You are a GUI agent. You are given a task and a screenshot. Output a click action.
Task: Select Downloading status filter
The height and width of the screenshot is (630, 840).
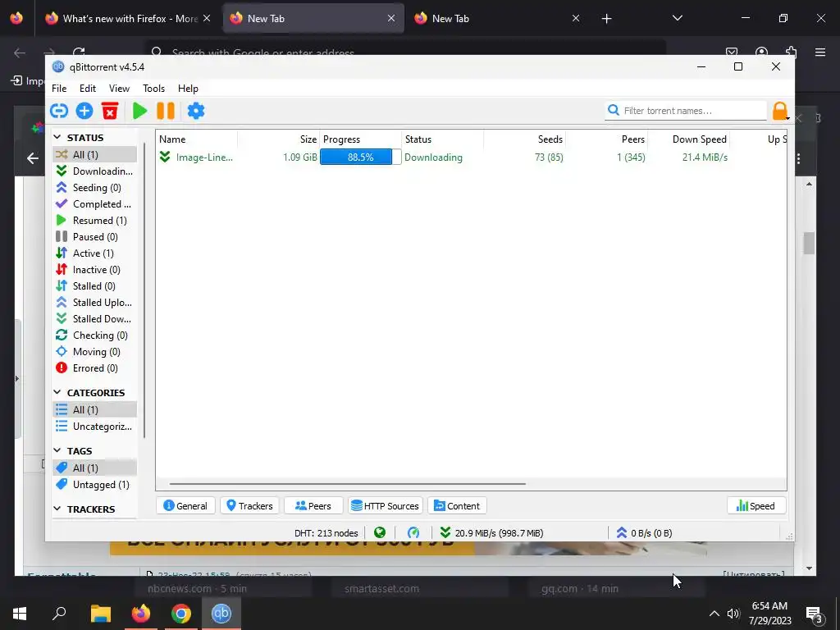click(x=95, y=171)
